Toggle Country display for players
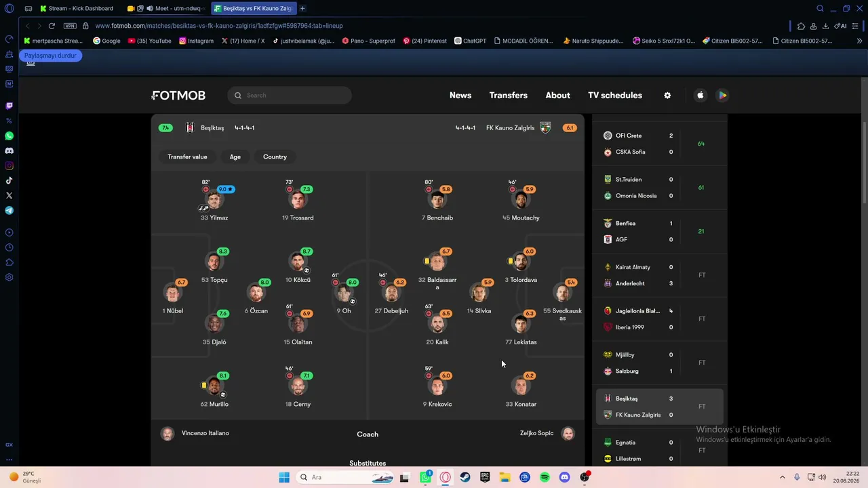 pyautogui.click(x=275, y=157)
